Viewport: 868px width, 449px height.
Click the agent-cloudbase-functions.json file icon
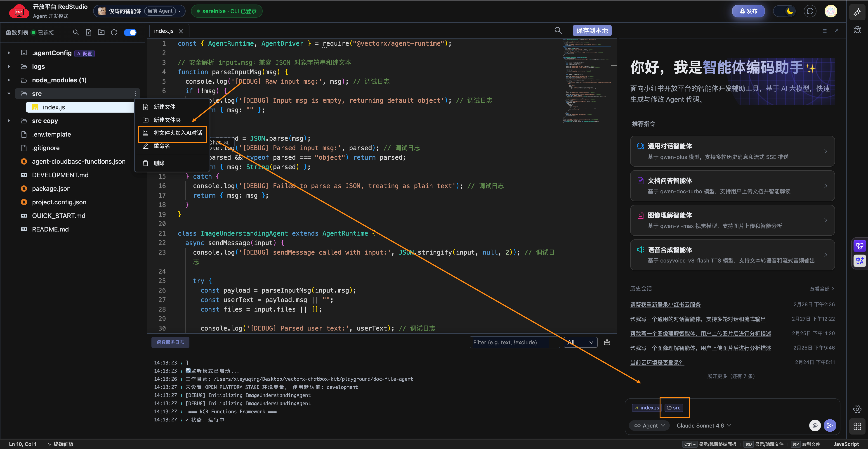tap(24, 161)
